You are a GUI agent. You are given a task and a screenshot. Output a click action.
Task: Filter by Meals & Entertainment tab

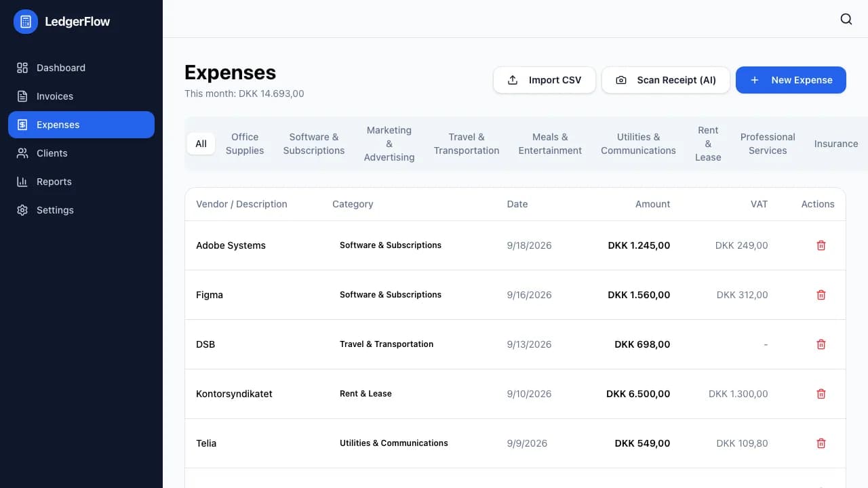(x=550, y=144)
